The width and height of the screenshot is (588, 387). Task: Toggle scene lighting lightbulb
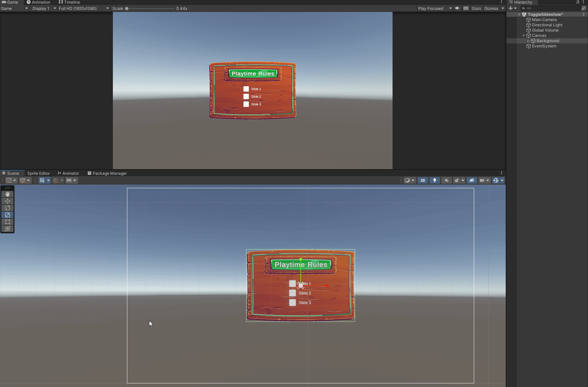[x=435, y=180]
